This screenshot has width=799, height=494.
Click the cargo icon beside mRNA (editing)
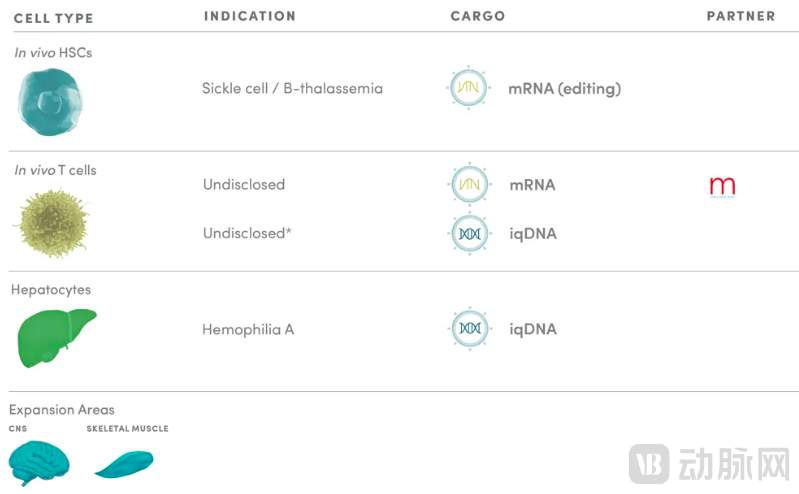pyautogui.click(x=469, y=89)
